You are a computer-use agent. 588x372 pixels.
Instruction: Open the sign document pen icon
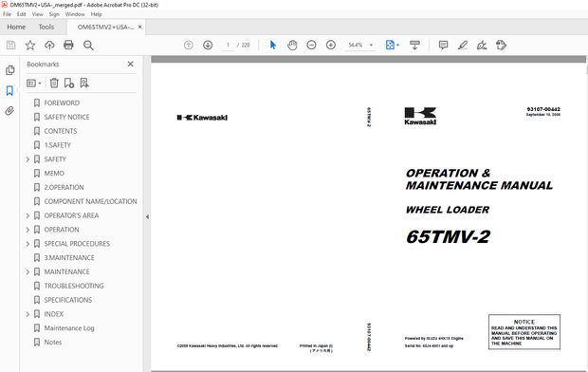tap(482, 46)
